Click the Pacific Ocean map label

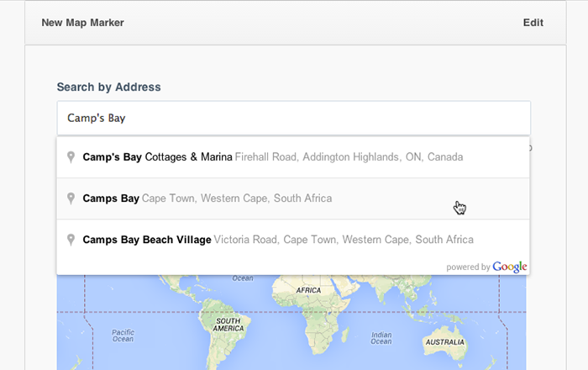click(123, 336)
